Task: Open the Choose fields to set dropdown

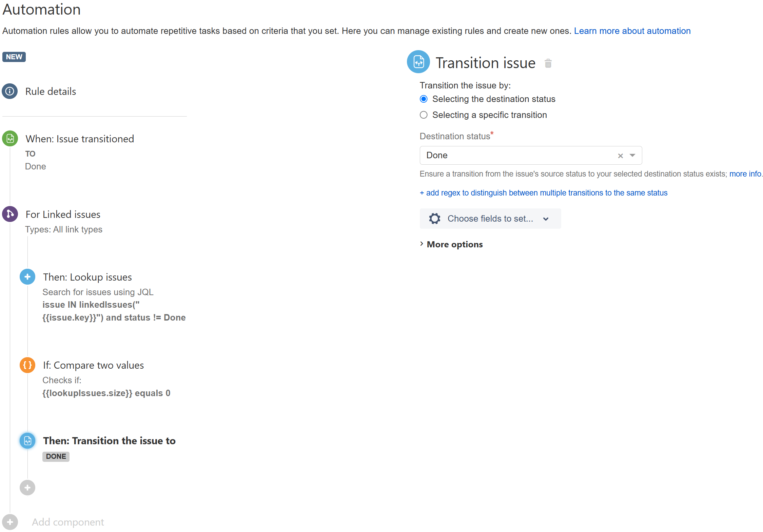Action: tap(546, 219)
